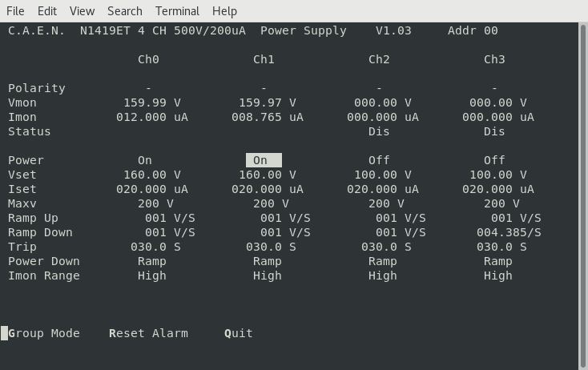The image size is (588, 370).
Task: Click the terminal's vertical scrollbar
Action: coord(583,192)
